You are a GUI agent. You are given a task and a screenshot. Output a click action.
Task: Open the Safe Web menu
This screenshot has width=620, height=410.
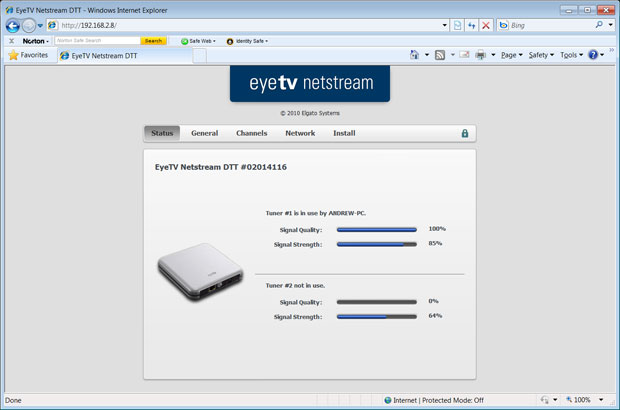coord(198,41)
